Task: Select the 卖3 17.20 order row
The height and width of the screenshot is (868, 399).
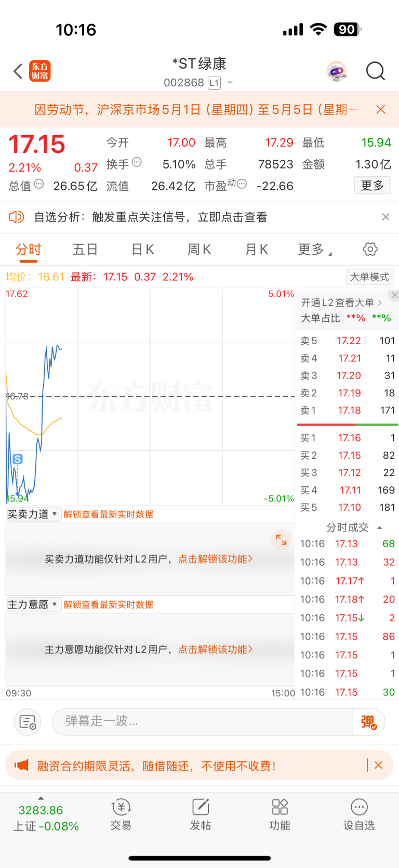Action: click(x=347, y=375)
